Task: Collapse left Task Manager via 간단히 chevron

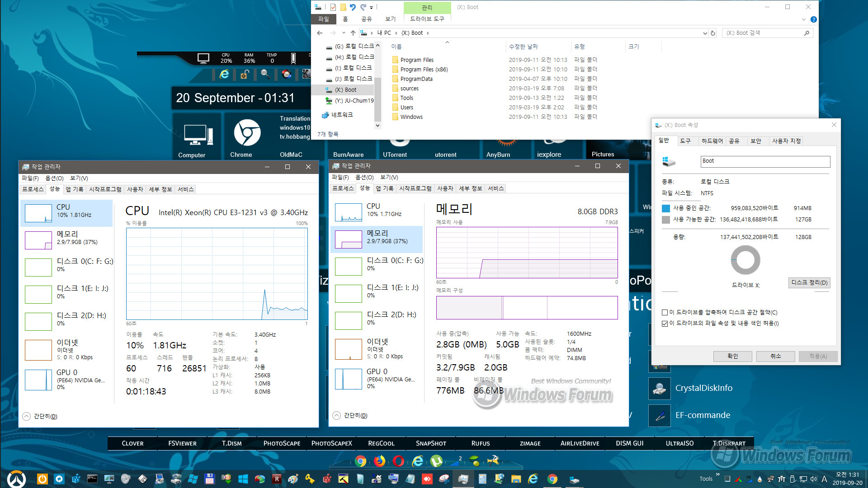Action: point(27,417)
